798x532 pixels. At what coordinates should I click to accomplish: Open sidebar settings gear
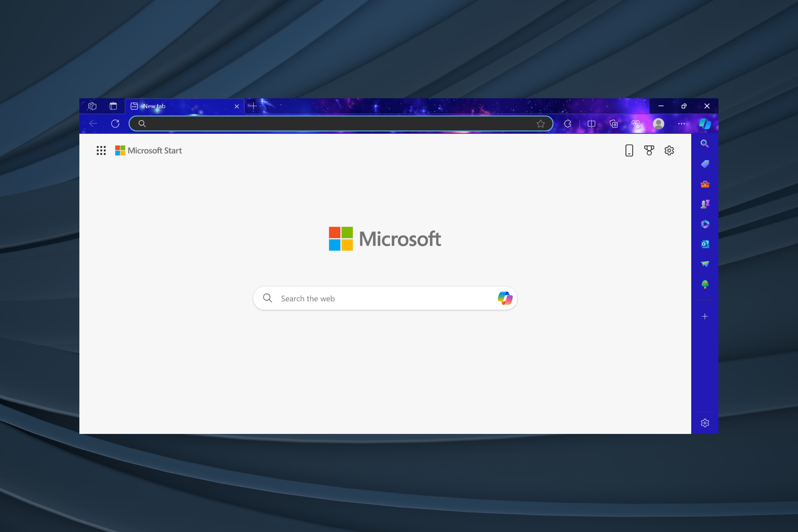tap(705, 423)
